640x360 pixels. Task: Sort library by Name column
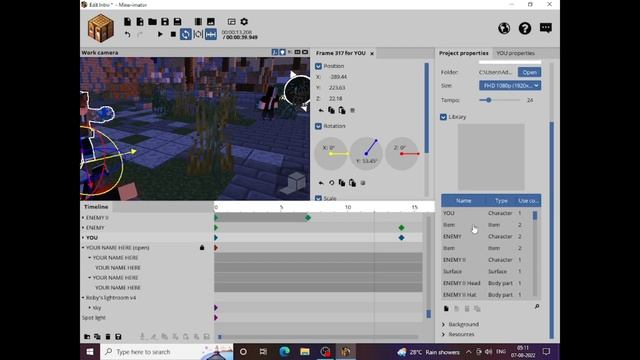(464, 201)
